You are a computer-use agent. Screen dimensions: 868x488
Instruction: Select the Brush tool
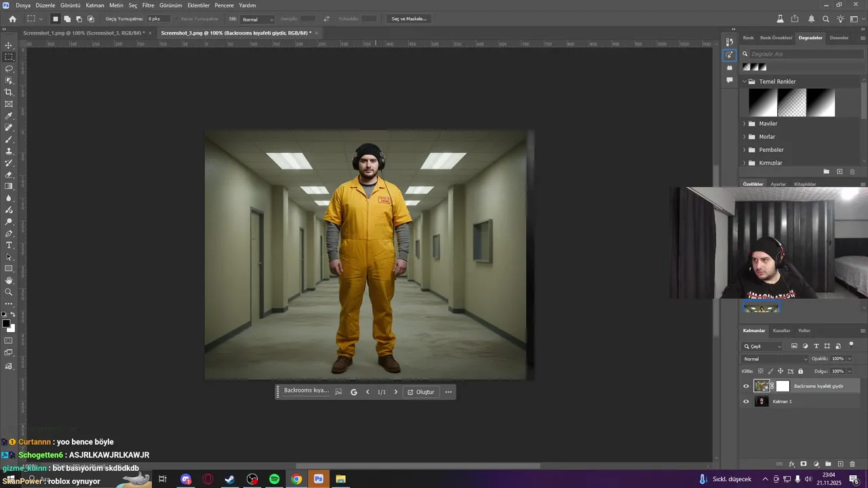pyautogui.click(x=9, y=139)
